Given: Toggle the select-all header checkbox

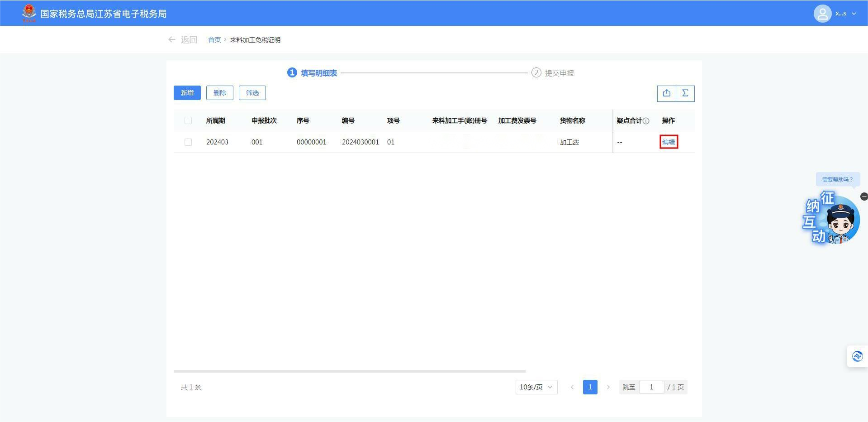Looking at the screenshot, I should point(188,120).
